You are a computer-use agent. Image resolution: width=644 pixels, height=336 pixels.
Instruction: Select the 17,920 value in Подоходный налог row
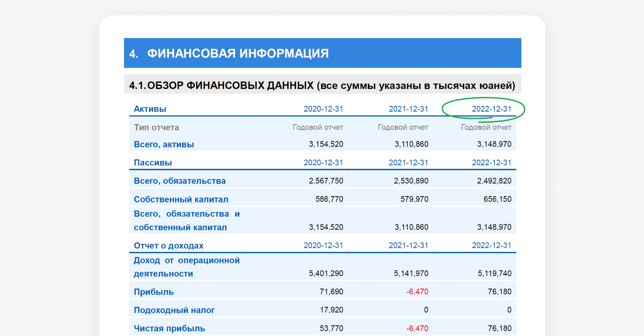click(332, 310)
